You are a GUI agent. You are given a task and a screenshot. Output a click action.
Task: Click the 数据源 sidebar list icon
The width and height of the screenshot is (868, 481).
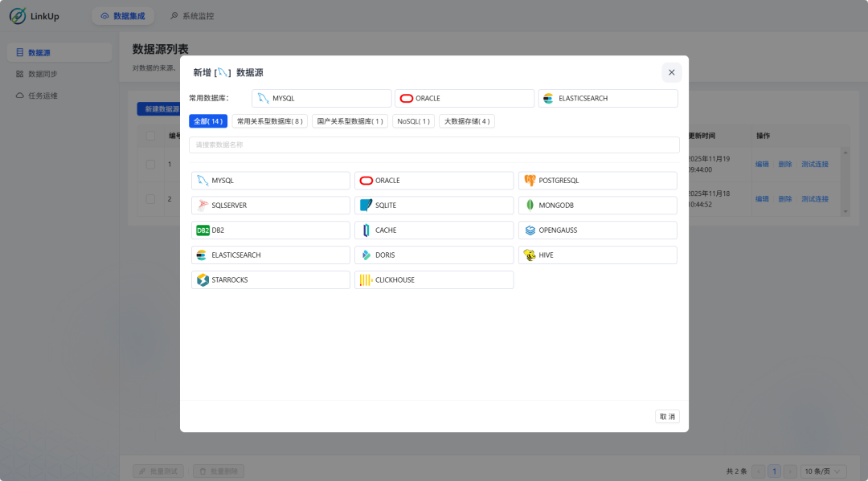click(x=20, y=52)
